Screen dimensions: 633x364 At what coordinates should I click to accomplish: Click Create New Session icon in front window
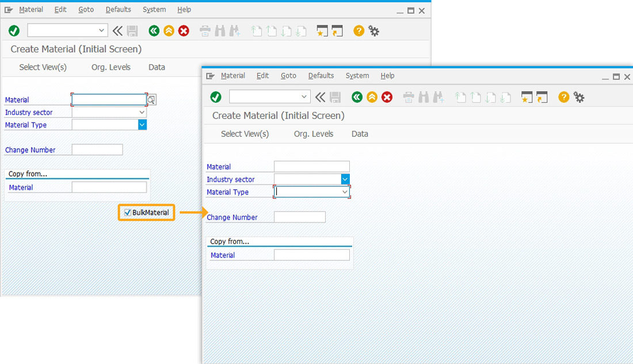click(527, 97)
